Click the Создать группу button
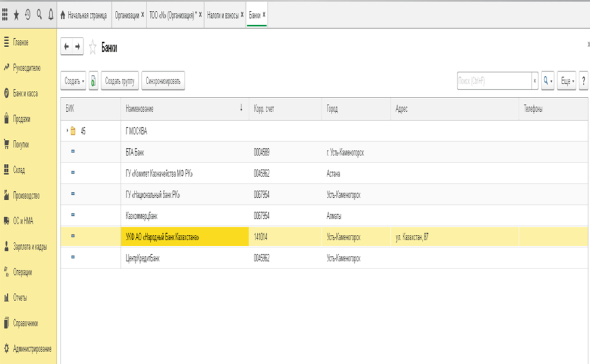The image size is (590, 364). (x=120, y=81)
